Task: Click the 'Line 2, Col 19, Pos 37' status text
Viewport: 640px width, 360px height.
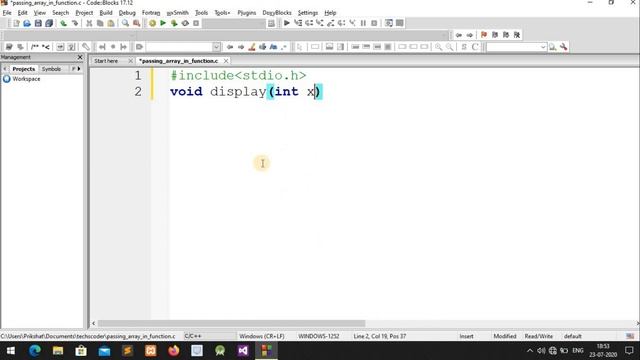Action: 380,336
